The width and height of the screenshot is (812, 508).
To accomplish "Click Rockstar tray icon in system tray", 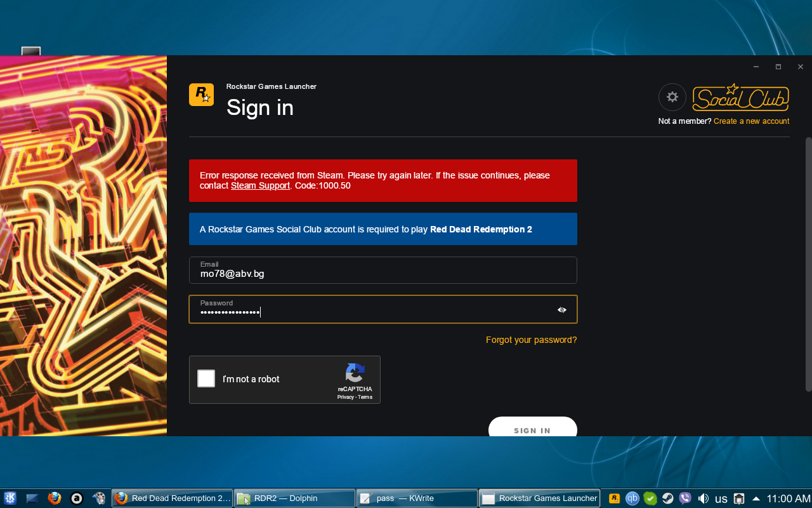I will (x=614, y=498).
